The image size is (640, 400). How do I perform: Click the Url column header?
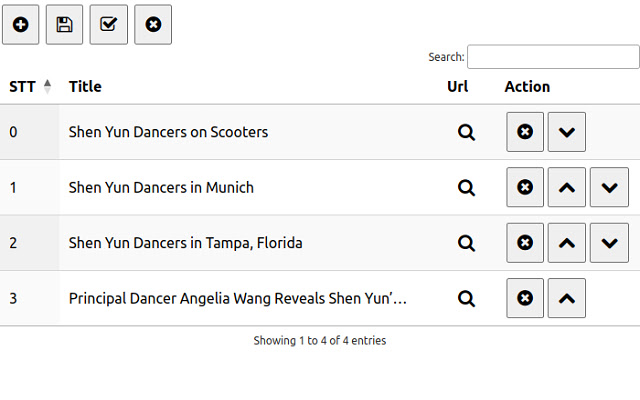pos(458,87)
